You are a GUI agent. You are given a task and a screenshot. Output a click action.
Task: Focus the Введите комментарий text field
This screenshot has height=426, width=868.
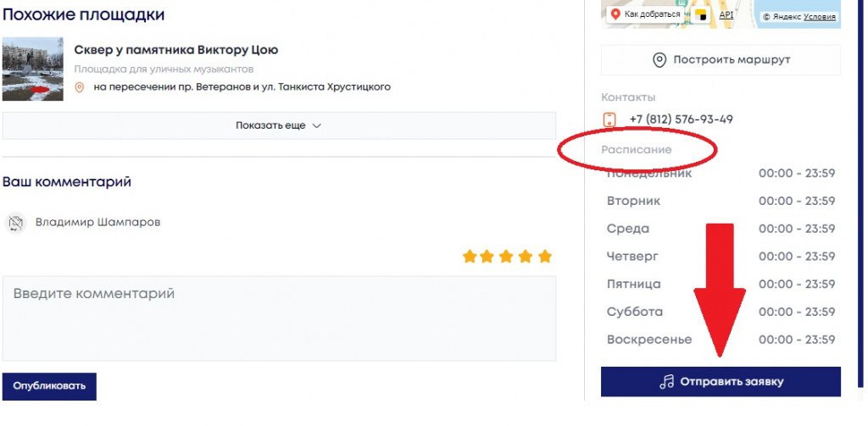pyautogui.click(x=279, y=318)
